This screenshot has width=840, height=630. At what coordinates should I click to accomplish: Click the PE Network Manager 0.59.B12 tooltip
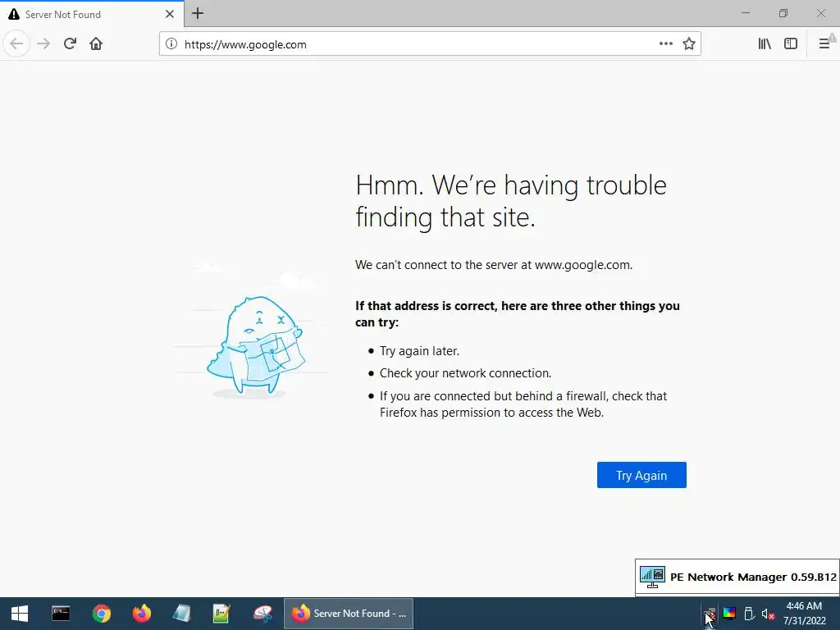[x=737, y=577]
